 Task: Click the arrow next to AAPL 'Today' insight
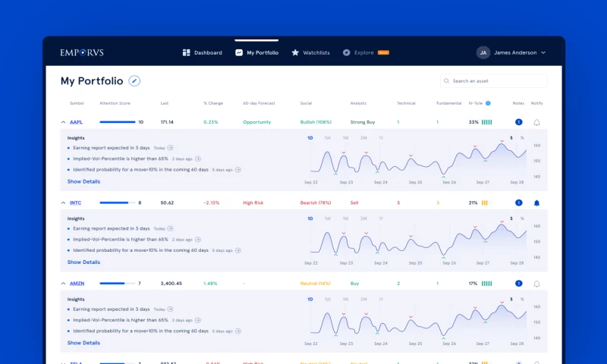pos(171,148)
